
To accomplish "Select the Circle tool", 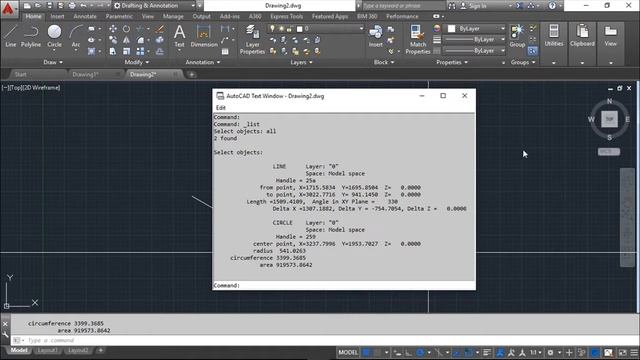I will [x=54, y=36].
